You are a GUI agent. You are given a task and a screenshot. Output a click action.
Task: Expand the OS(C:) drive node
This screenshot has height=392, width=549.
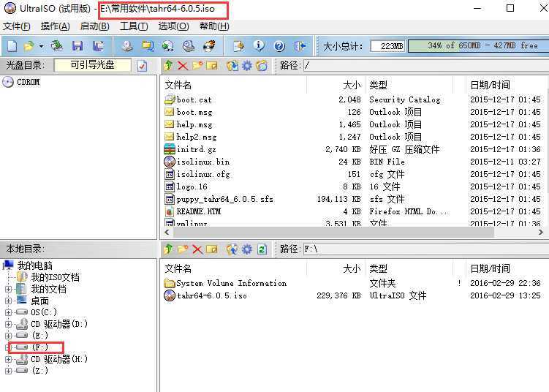8,312
